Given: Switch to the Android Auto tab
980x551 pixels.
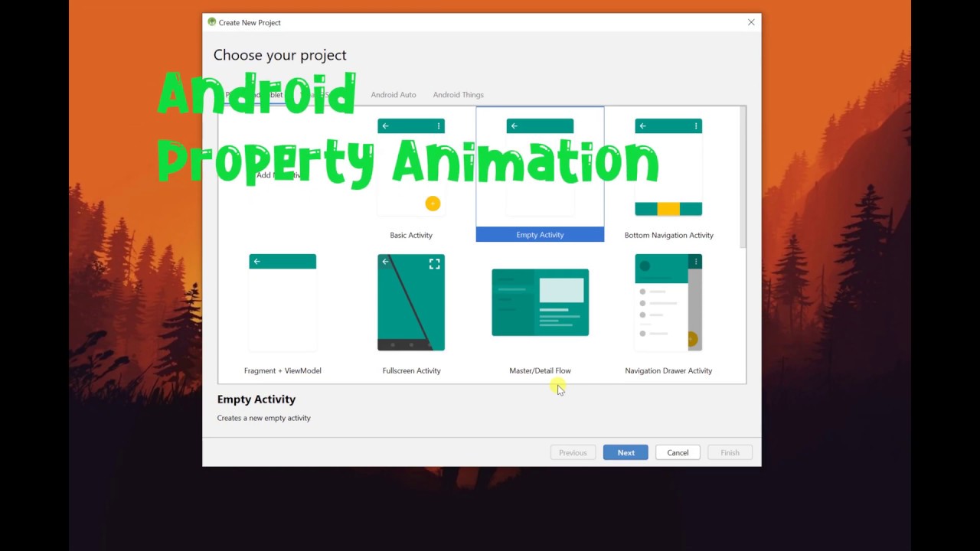Looking at the screenshot, I should (394, 95).
